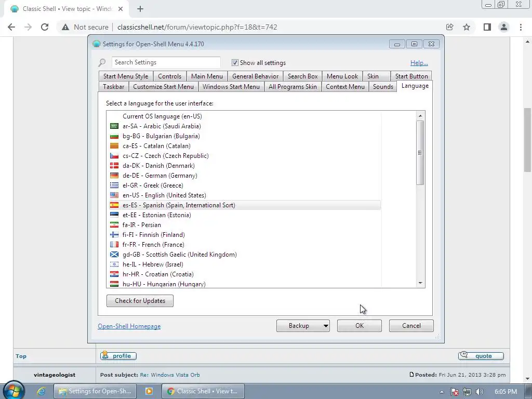The image size is (532, 399).
Task: Select the Finland flag icon
Action: point(114,234)
